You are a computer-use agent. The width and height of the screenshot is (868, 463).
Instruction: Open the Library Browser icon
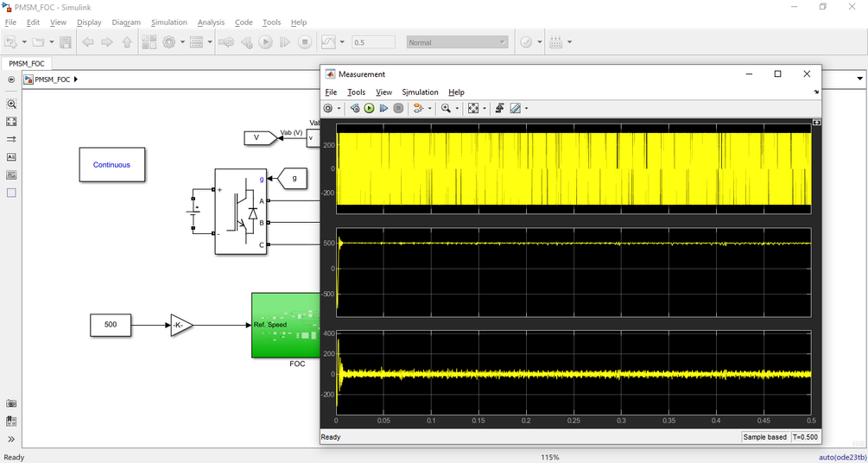[x=149, y=42]
